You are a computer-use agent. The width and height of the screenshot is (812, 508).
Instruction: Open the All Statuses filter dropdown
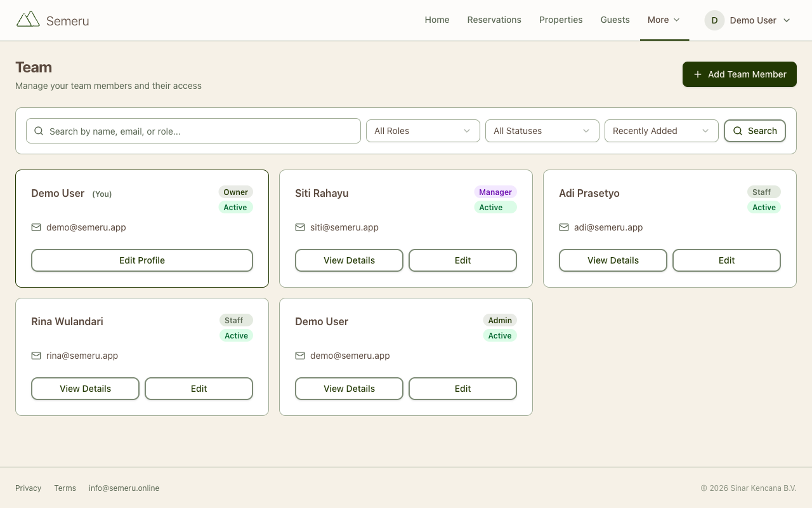(x=542, y=131)
